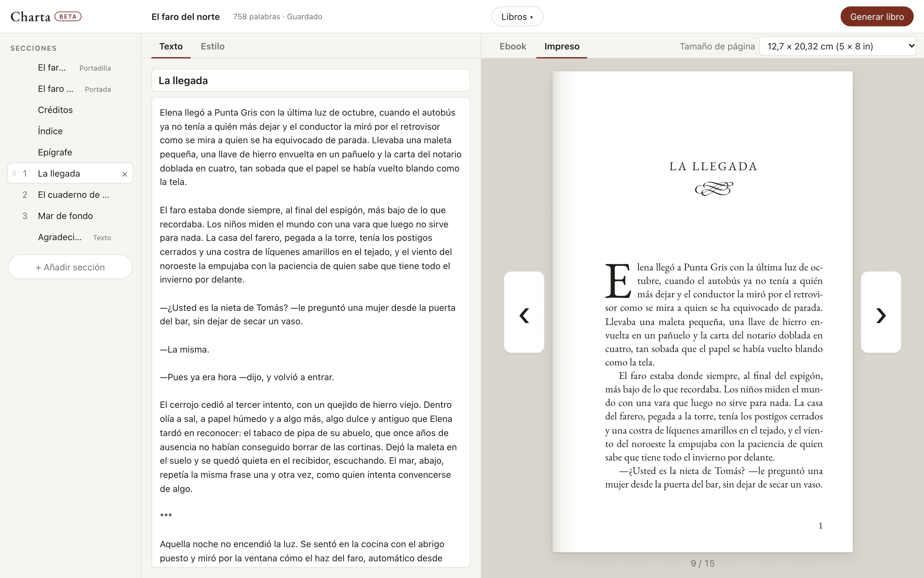Screen dimensions: 924x578
Task: Click the LA LLEGADA heading in preview
Action: click(713, 166)
